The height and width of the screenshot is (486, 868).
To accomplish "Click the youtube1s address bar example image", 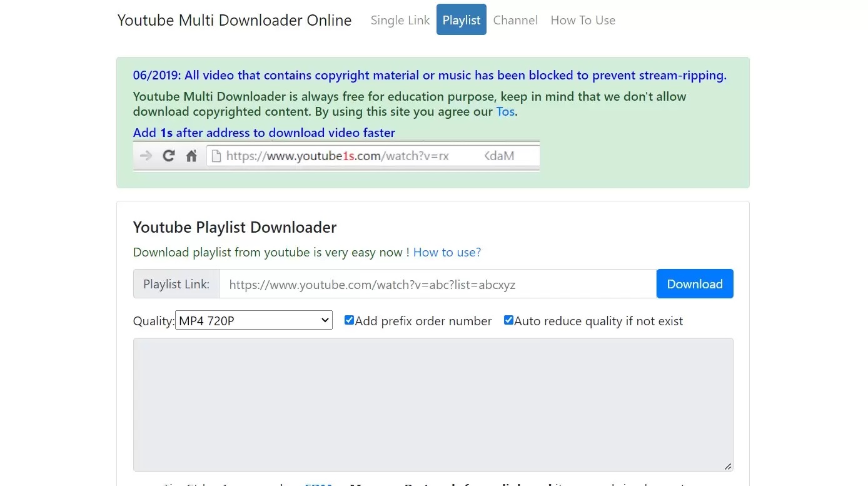I will click(336, 156).
